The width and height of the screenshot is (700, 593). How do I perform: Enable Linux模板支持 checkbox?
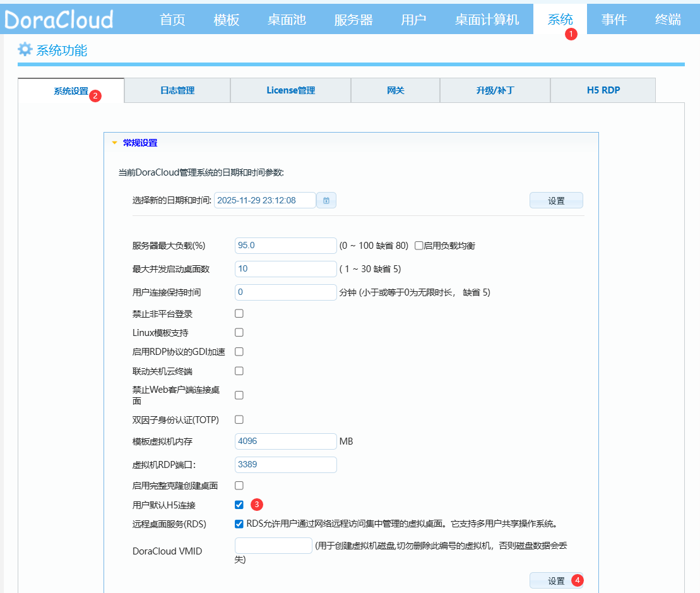239,333
